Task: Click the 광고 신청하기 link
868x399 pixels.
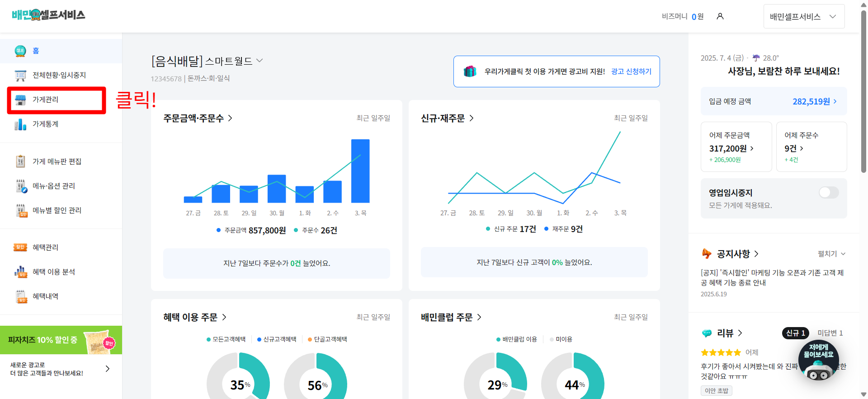Action: [x=631, y=71]
